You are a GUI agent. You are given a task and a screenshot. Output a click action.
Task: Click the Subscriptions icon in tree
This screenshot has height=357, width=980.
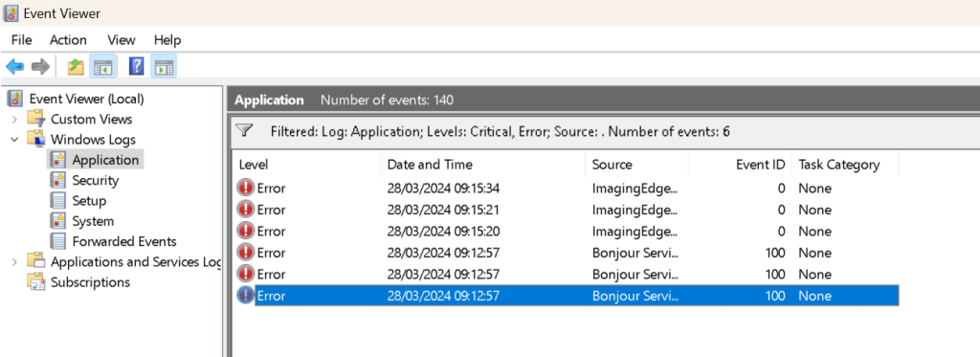pyautogui.click(x=36, y=282)
